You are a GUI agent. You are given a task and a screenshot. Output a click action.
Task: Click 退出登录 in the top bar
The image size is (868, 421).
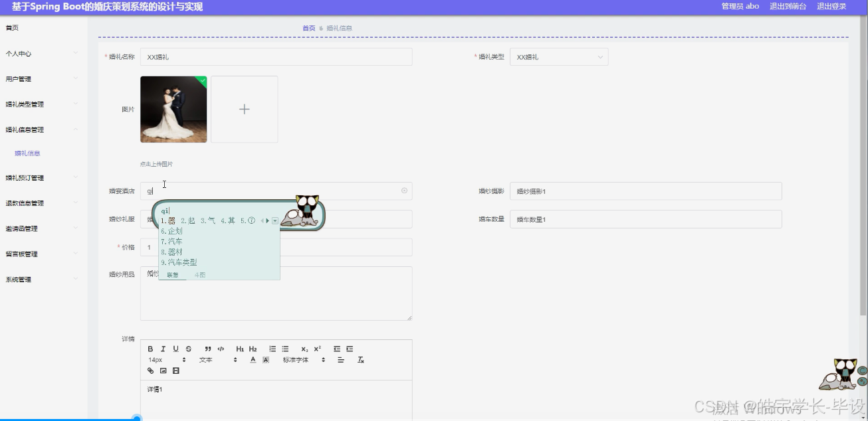pos(831,6)
